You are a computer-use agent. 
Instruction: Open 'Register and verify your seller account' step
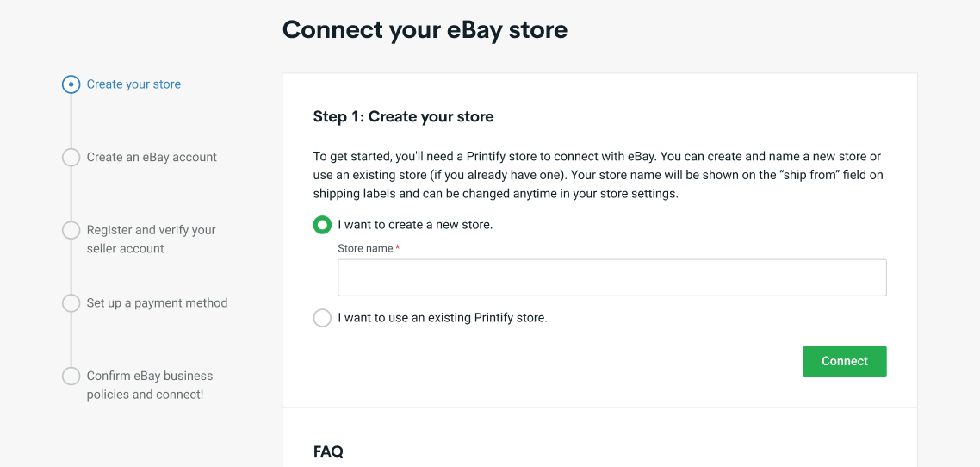coord(152,240)
